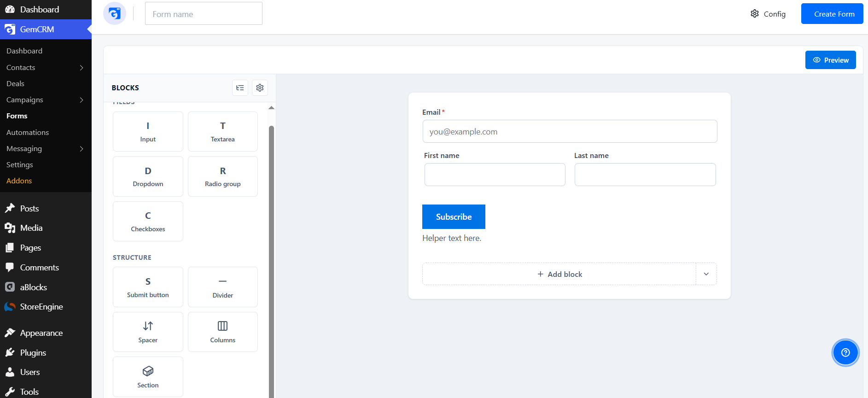Viewport: 868px width, 398px height.
Task: Click the Subscribe button in the form
Action: [454, 217]
